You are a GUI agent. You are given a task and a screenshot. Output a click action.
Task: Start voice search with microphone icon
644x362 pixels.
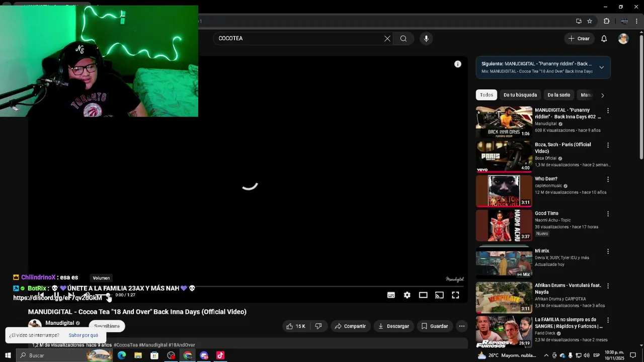[x=426, y=38]
